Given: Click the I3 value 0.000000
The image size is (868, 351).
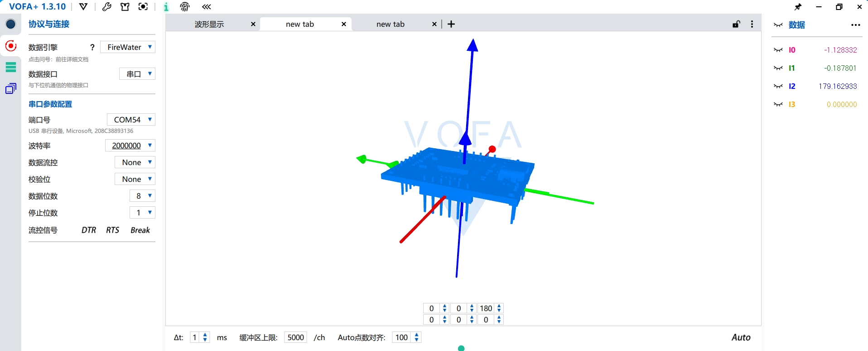Looking at the screenshot, I should point(842,104).
